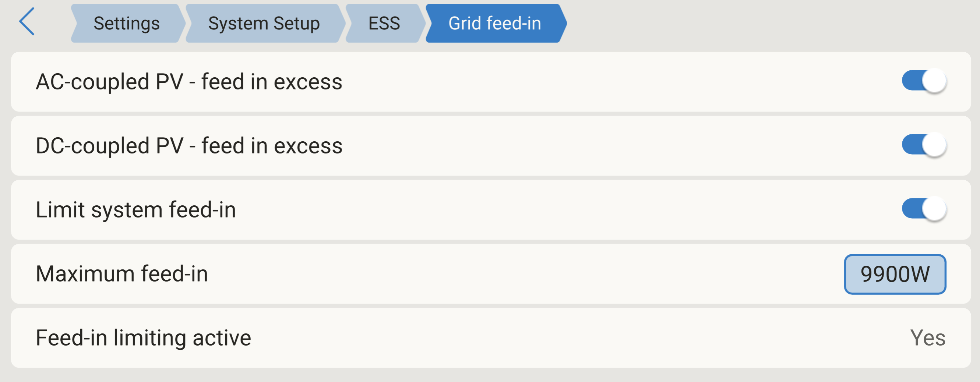Click the "Limit system feed-in" label text
980x382 pixels.
[136, 210]
